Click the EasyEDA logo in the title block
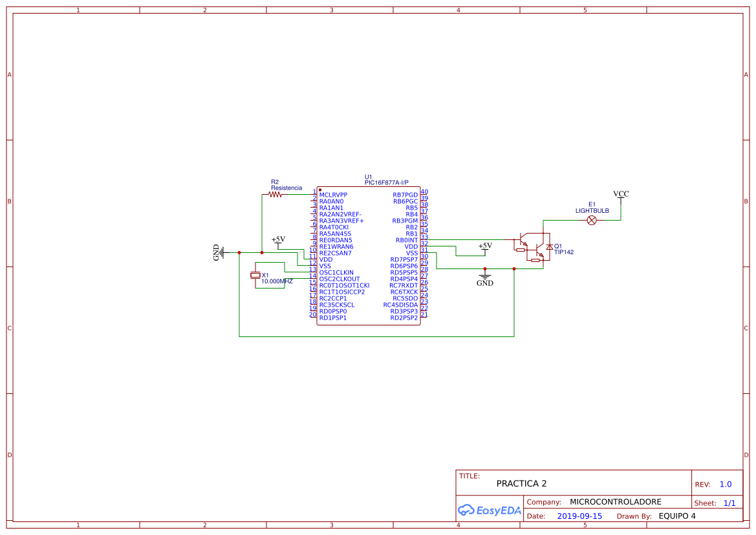Screen dimensions: 756x535 point(489,510)
